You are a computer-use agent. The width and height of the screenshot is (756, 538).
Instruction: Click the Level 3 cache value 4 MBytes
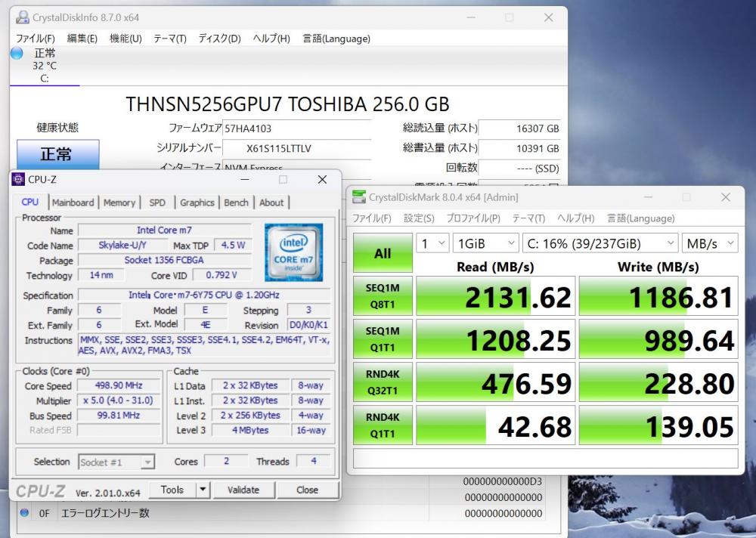click(x=250, y=430)
